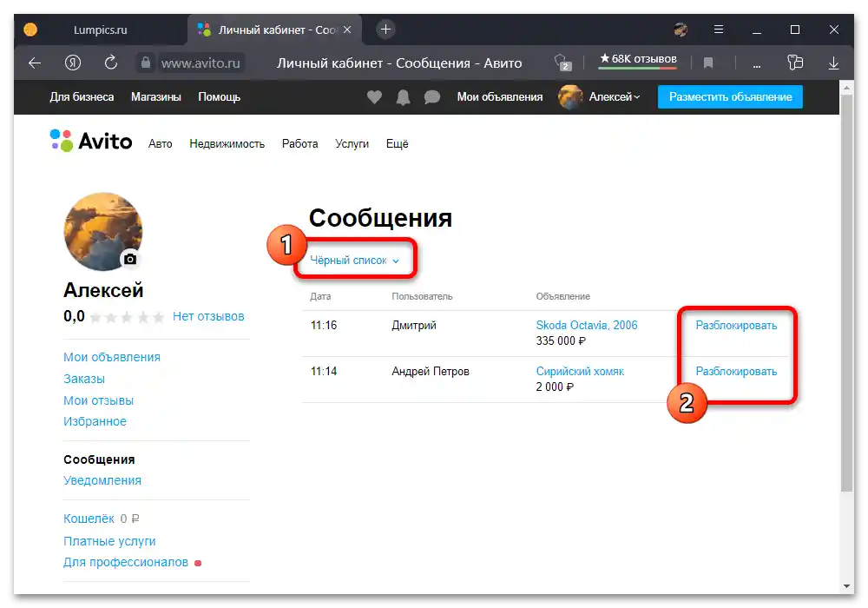The image size is (868, 608).
Task: Click the 2 000 ₽ price
Action: click(x=555, y=387)
